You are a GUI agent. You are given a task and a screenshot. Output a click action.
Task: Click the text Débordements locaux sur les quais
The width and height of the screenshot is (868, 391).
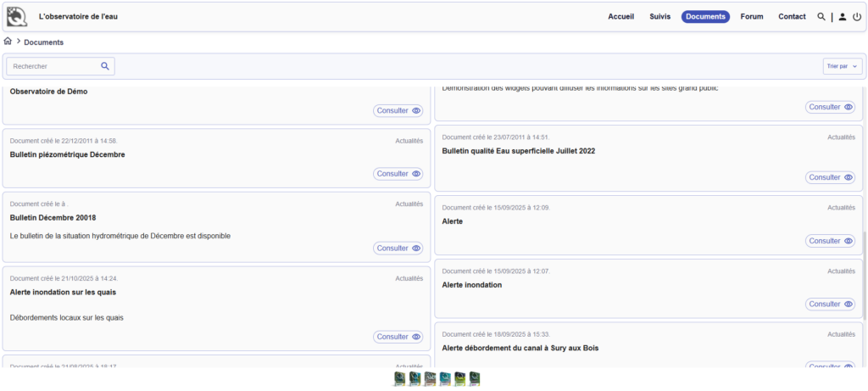click(66, 318)
